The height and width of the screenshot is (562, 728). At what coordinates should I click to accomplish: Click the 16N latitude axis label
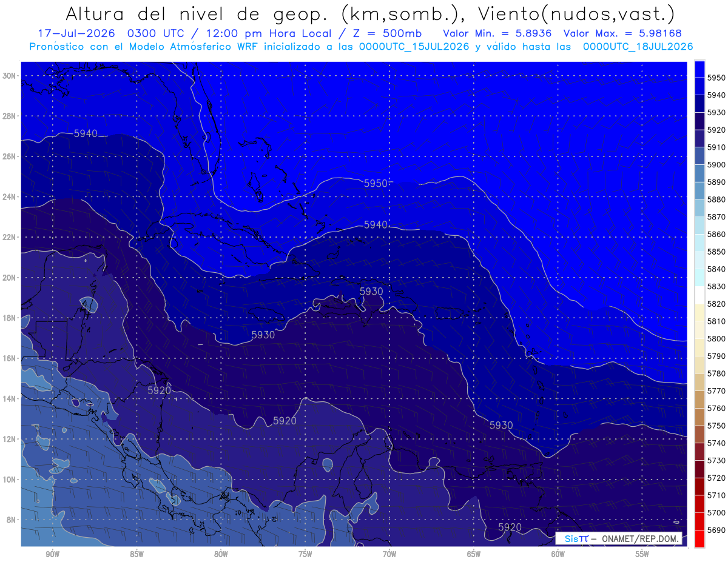(x=8, y=358)
